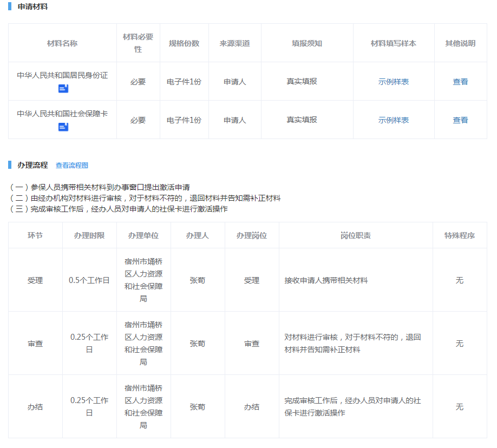Select the 办理流程 section heading
Viewport: 497px width, 448px height.
coord(32,165)
